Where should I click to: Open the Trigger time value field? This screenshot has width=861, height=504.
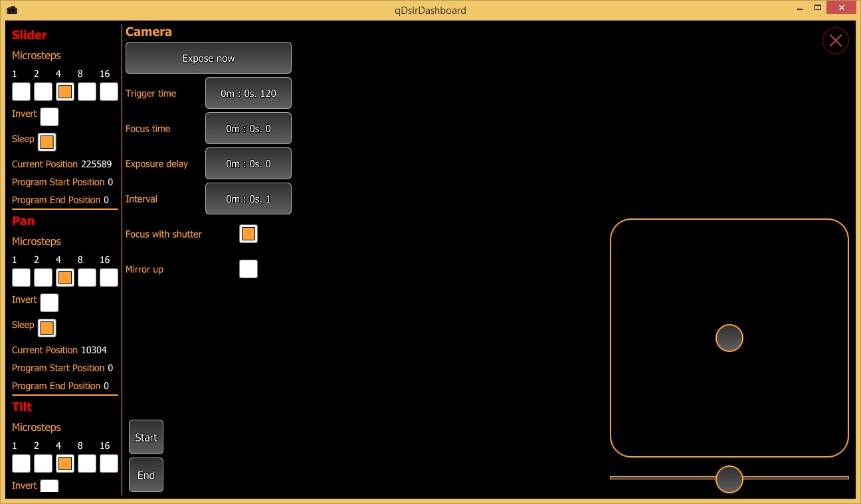point(248,93)
